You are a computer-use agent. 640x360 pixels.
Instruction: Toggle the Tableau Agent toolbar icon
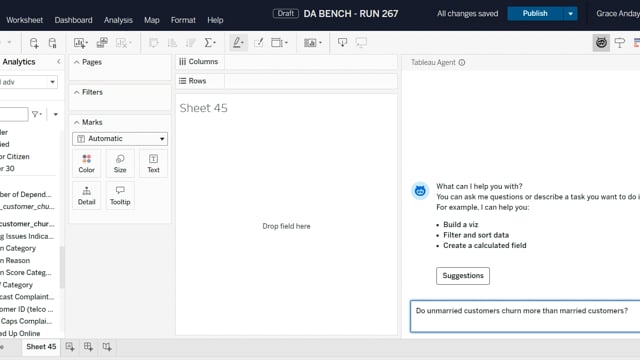click(601, 43)
